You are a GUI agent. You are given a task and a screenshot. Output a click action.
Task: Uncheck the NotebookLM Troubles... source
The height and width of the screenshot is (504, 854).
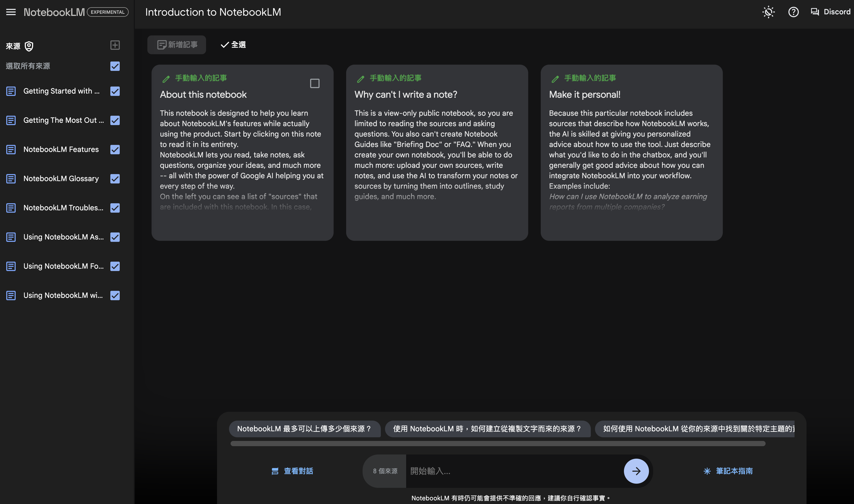[x=115, y=208]
